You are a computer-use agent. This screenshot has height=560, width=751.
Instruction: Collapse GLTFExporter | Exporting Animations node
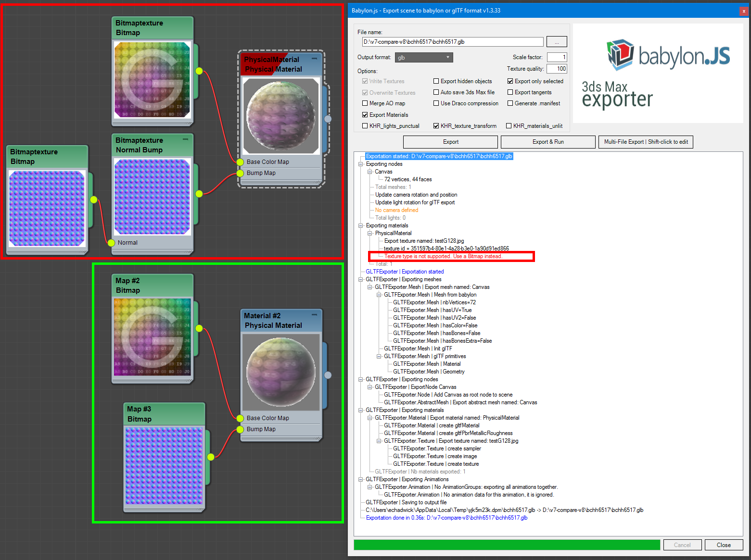click(360, 479)
